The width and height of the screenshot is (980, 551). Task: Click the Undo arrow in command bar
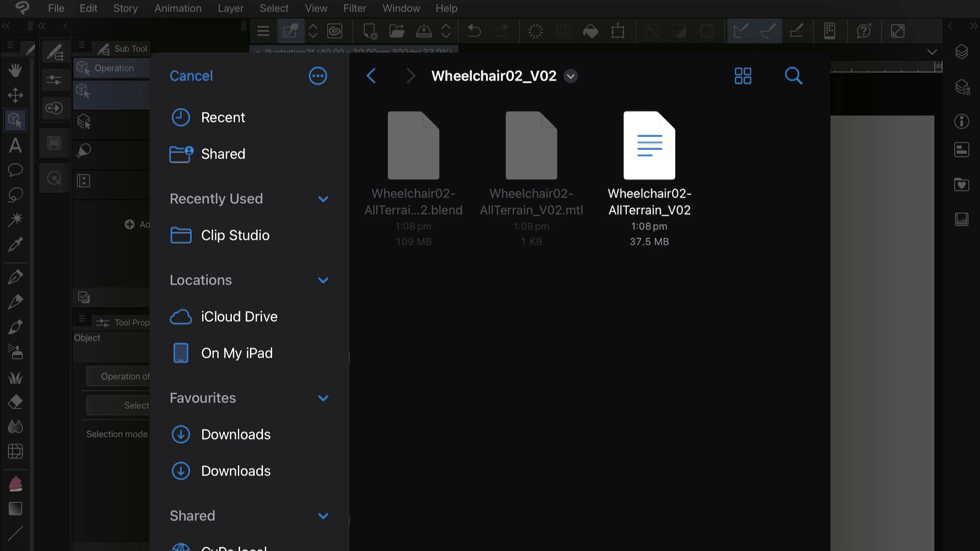point(474,31)
